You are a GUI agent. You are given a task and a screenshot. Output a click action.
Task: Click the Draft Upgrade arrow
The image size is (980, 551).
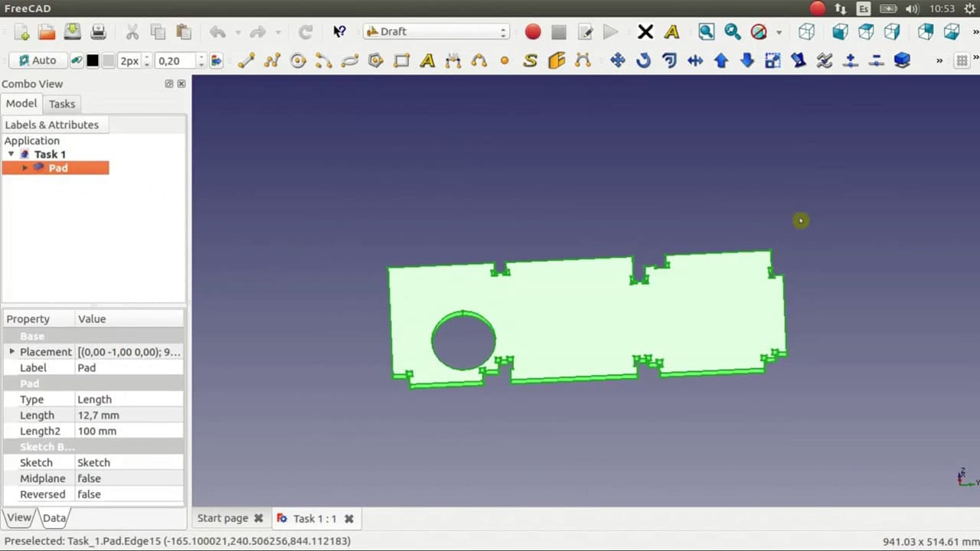coord(721,60)
